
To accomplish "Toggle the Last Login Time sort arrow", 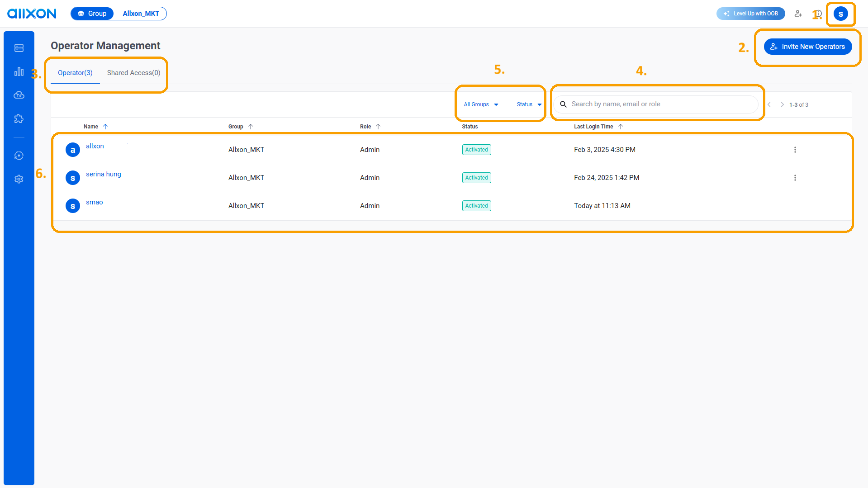I will click(621, 126).
